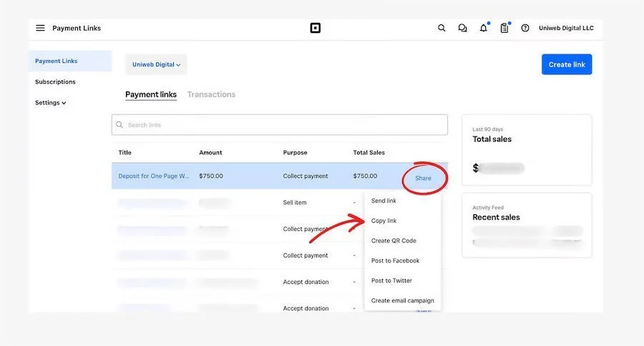Click the Title column header
644x346 pixels.
[x=125, y=152]
